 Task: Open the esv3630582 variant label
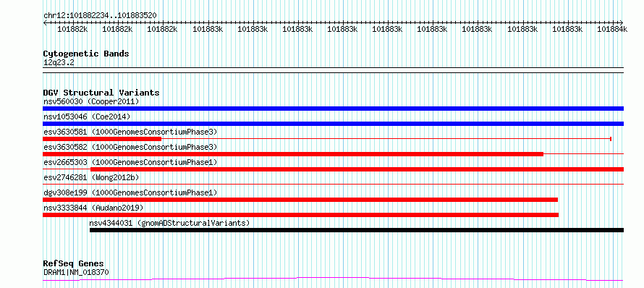130,147
